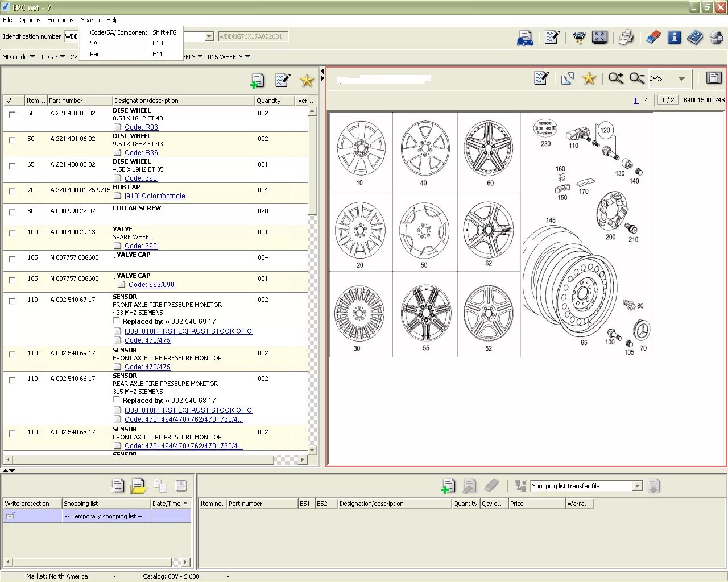Click the open folder shopping list icon

pyautogui.click(x=139, y=486)
